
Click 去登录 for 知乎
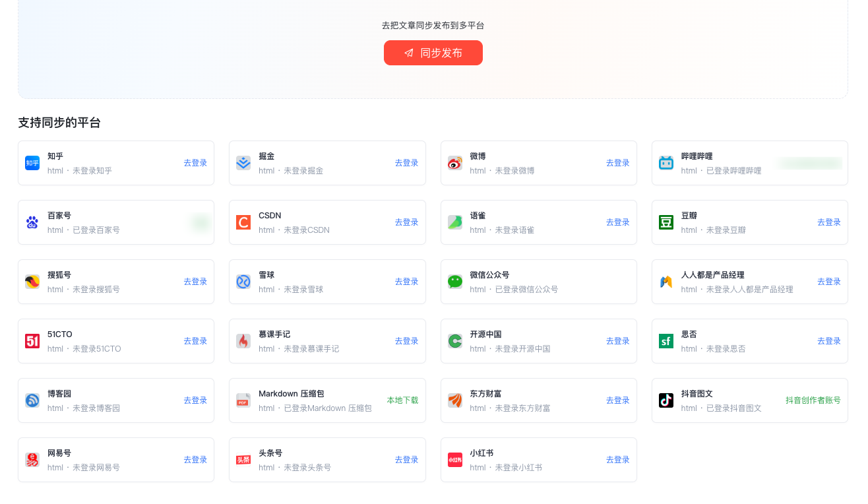click(195, 163)
